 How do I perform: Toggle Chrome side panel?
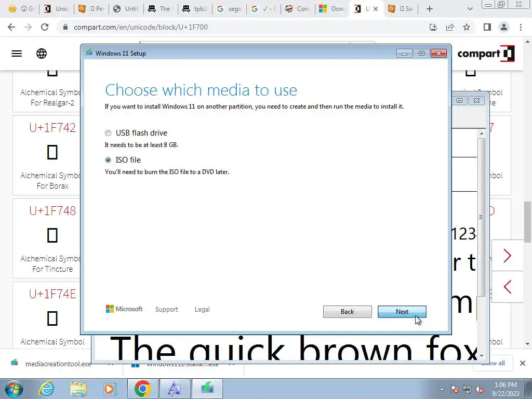[487, 27]
